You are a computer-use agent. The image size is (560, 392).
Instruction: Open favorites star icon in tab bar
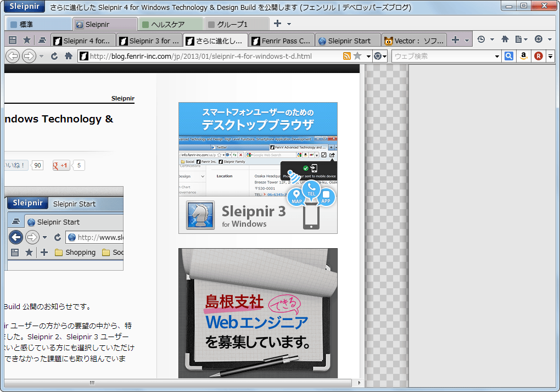(27, 40)
